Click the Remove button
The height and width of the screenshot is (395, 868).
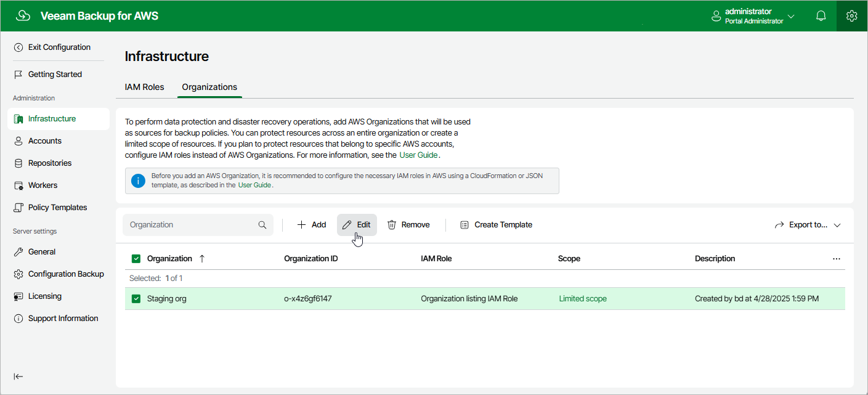[x=408, y=225]
